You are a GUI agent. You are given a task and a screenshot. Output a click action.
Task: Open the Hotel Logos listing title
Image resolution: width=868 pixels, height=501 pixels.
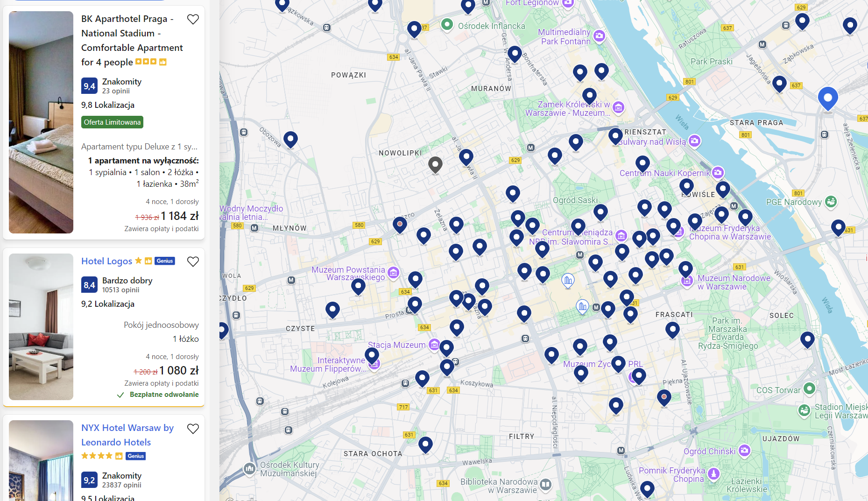click(106, 261)
